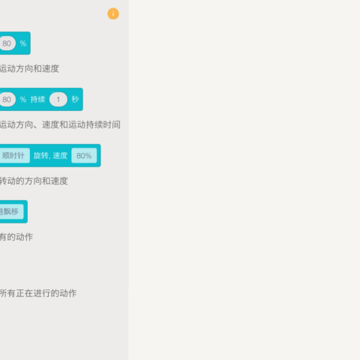Select the 80 value in the block without 持续
360x360 pixels.
click(7, 43)
